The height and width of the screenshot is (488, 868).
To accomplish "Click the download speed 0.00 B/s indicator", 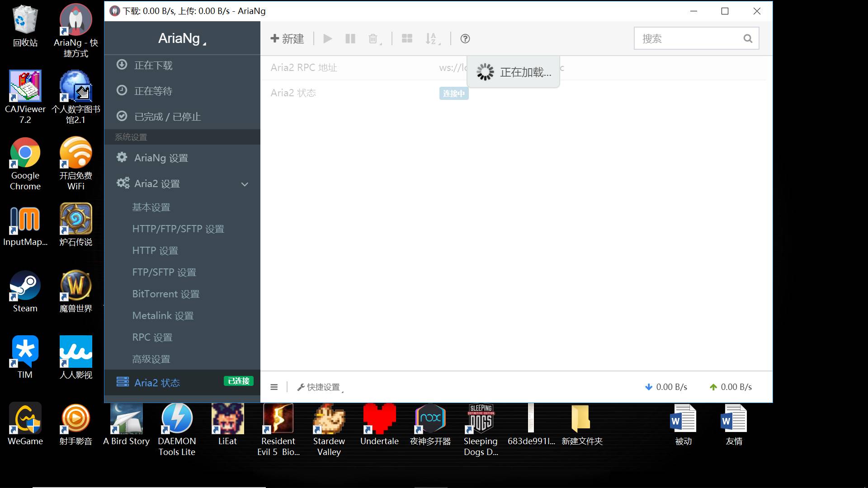I will pyautogui.click(x=666, y=387).
